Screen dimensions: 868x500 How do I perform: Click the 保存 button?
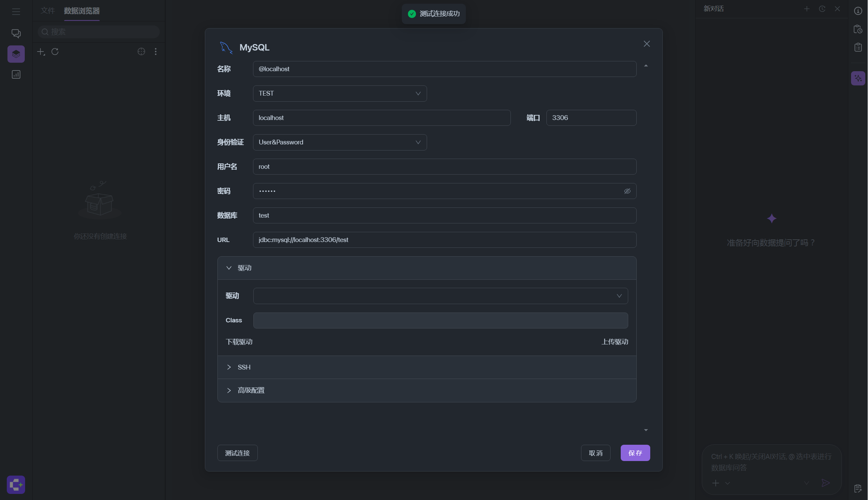tap(635, 453)
